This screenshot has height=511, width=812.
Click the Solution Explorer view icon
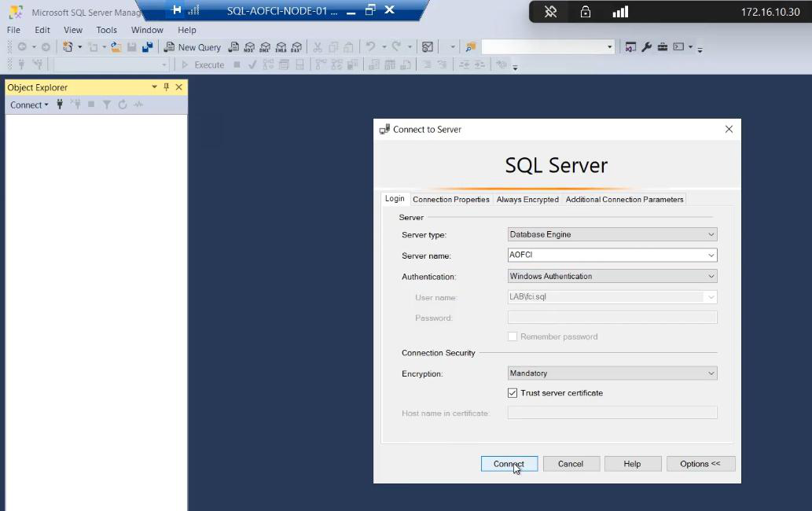point(630,47)
